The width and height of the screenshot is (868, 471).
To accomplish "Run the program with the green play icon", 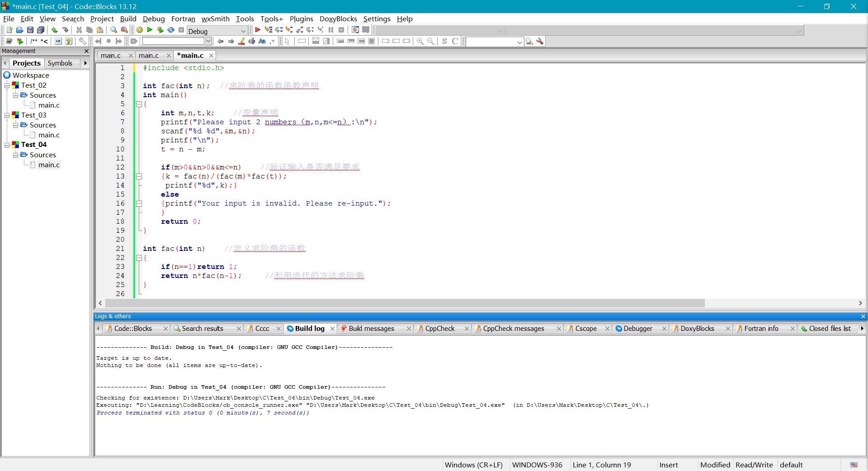I will click(150, 30).
